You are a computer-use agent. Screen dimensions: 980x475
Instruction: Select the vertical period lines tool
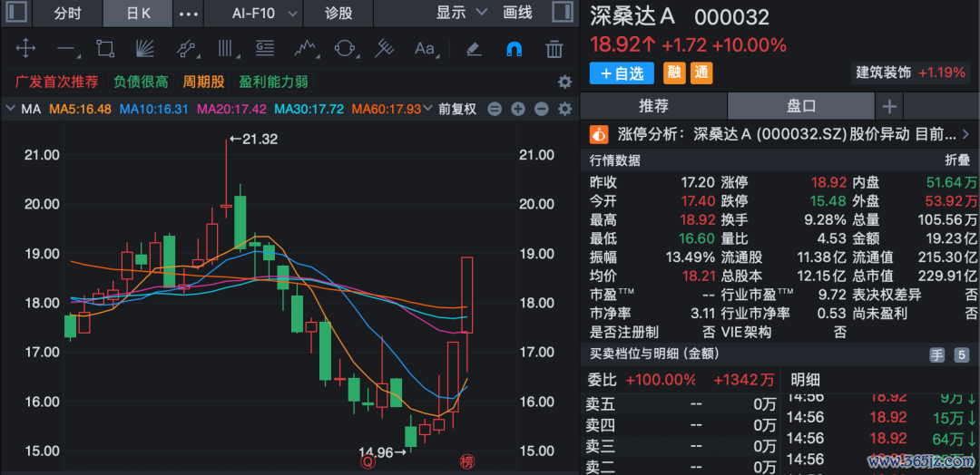[x=225, y=48]
